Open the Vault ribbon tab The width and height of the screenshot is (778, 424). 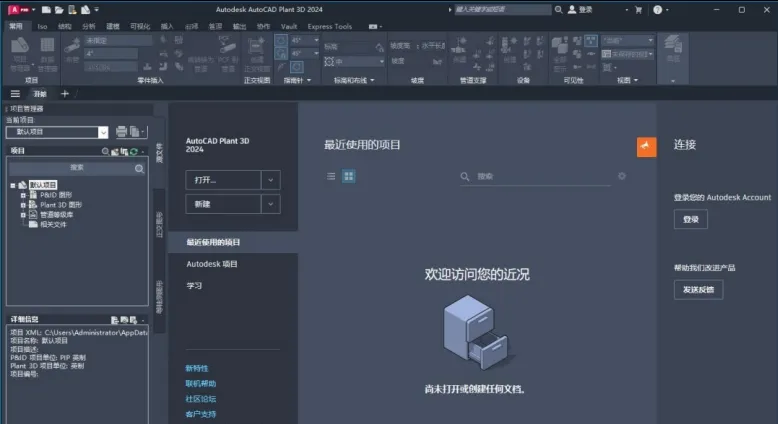click(x=289, y=26)
